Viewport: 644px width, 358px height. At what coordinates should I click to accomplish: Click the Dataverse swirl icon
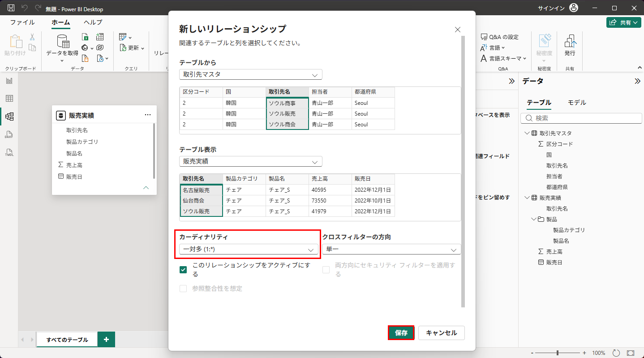point(100,47)
